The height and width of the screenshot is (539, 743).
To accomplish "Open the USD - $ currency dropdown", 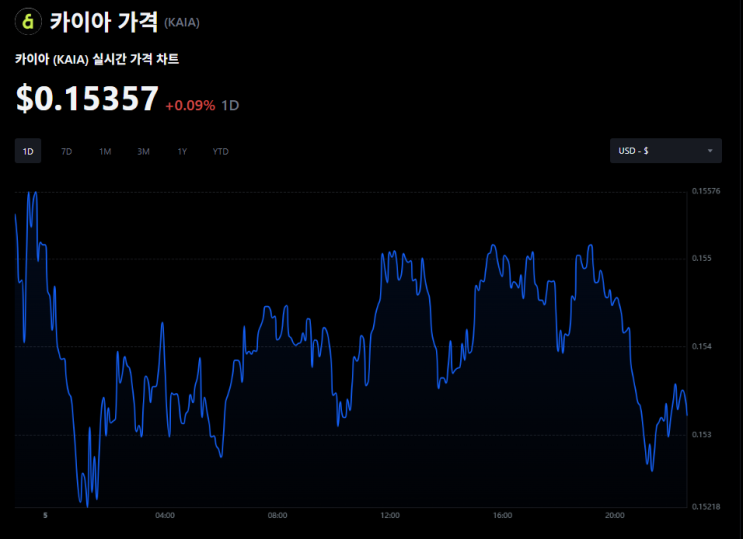I will [666, 151].
